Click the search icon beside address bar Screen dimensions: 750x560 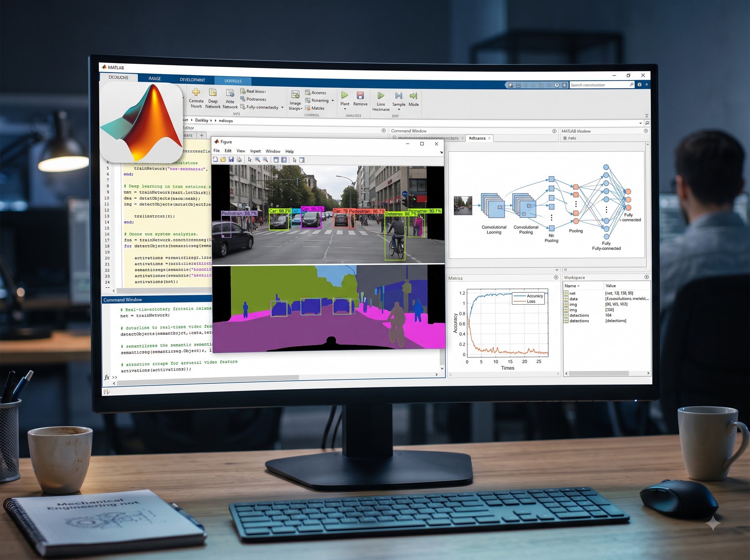click(x=647, y=123)
